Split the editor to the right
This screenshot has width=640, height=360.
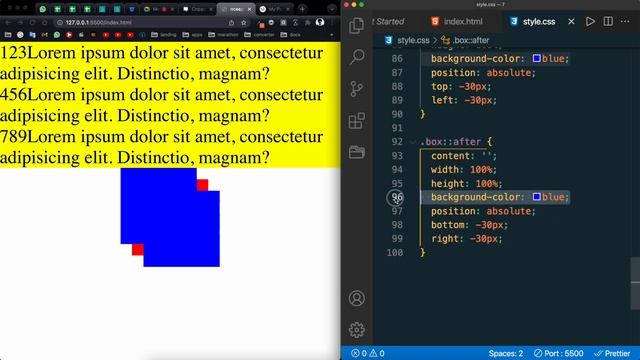(608, 21)
